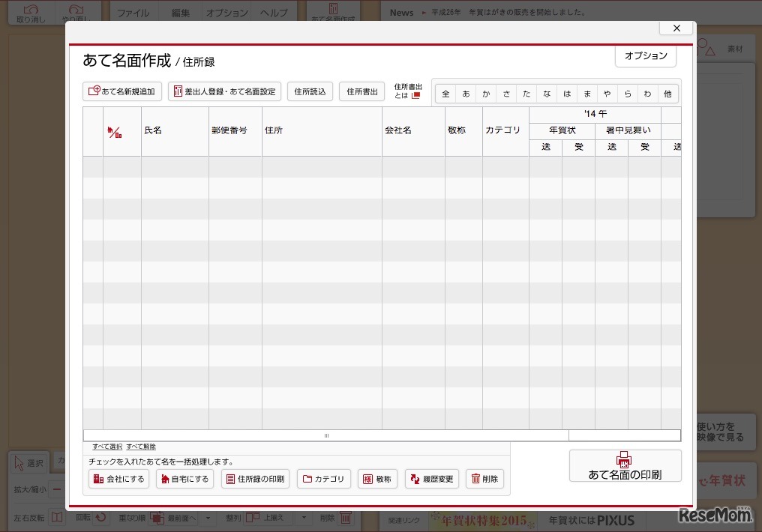Select the わ index tab
The width and height of the screenshot is (762, 532).
tap(648, 94)
